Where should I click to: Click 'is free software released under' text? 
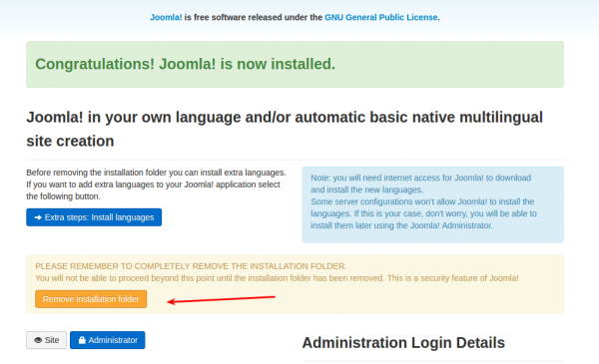[x=254, y=17]
